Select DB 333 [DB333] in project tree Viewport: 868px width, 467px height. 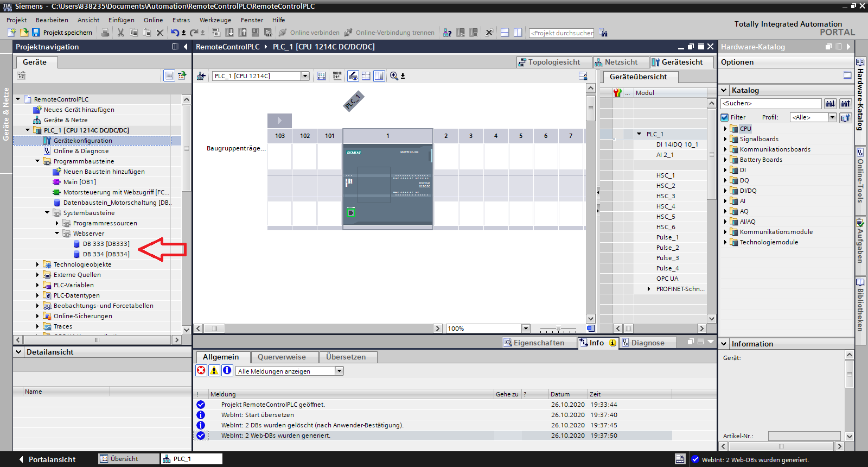tap(106, 244)
